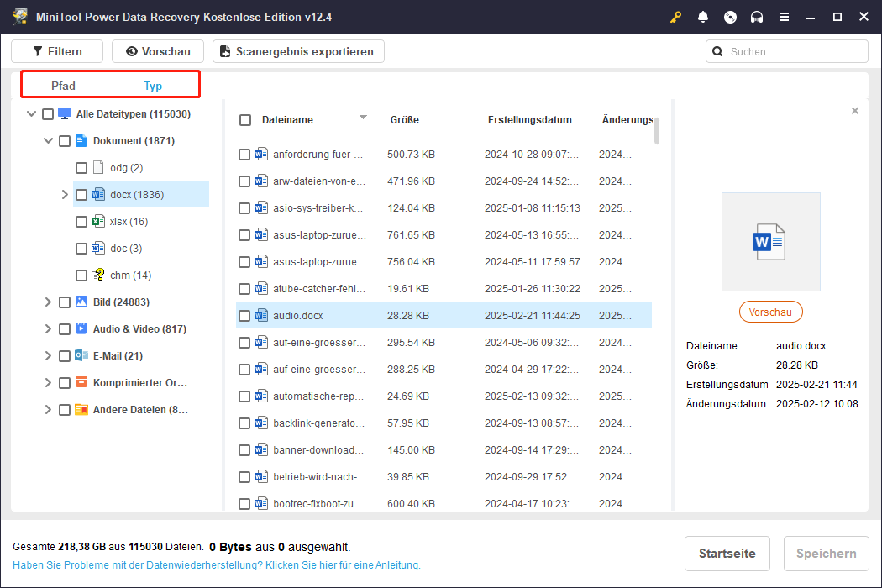Go to Startseite
Viewport: 882px width, 588px height.
[727, 554]
